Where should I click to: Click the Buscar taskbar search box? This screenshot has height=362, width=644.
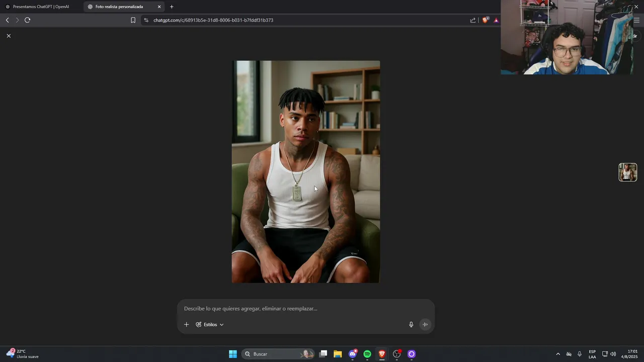coord(278,354)
